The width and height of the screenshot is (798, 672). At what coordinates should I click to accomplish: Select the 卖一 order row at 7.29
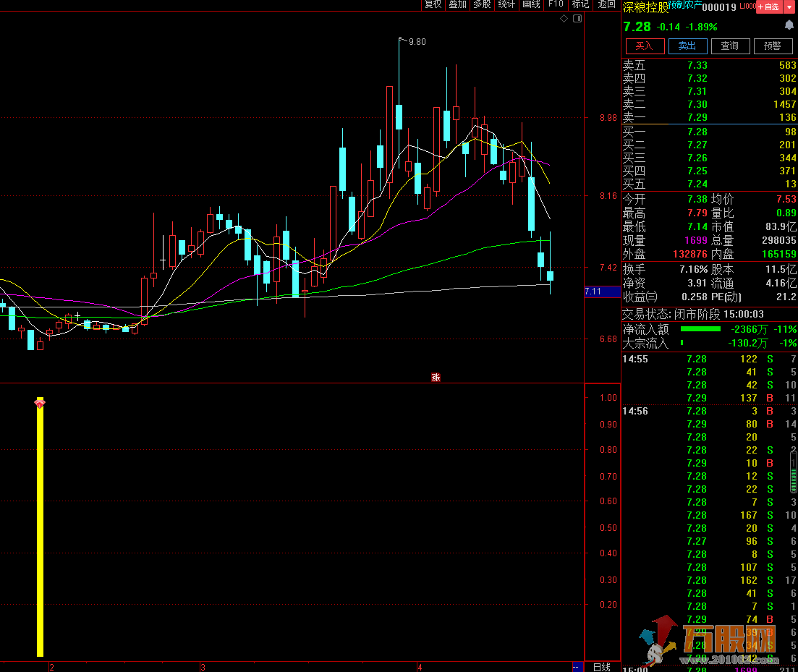pos(710,117)
